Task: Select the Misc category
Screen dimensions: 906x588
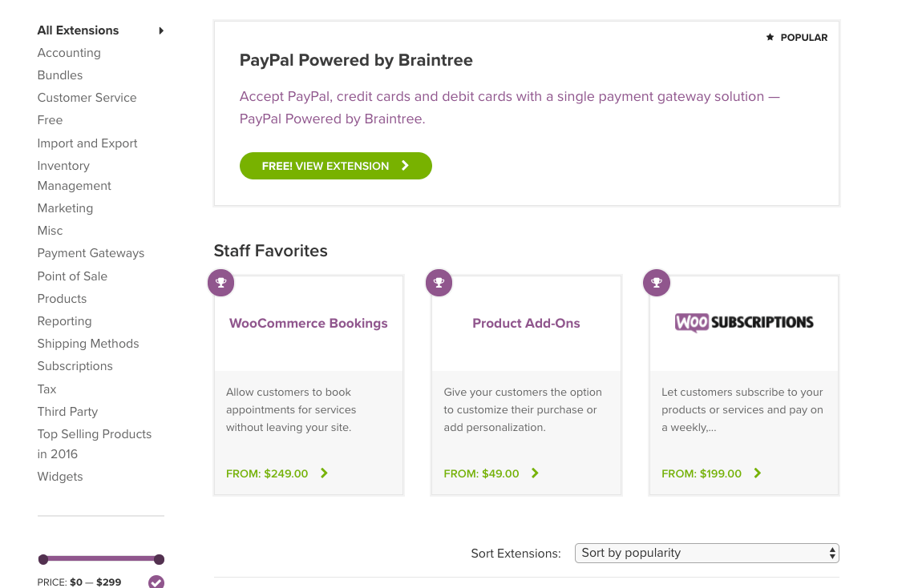Action: [x=50, y=231]
